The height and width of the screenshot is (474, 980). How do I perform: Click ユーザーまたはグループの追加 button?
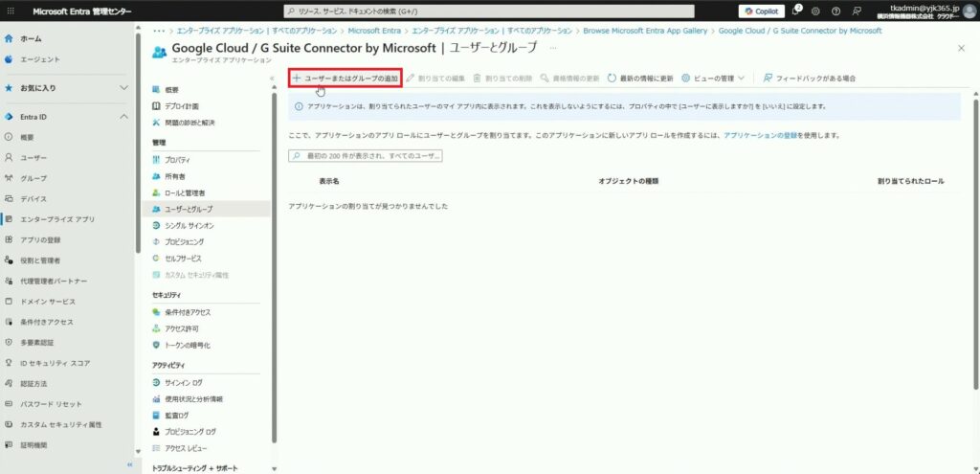click(x=345, y=78)
